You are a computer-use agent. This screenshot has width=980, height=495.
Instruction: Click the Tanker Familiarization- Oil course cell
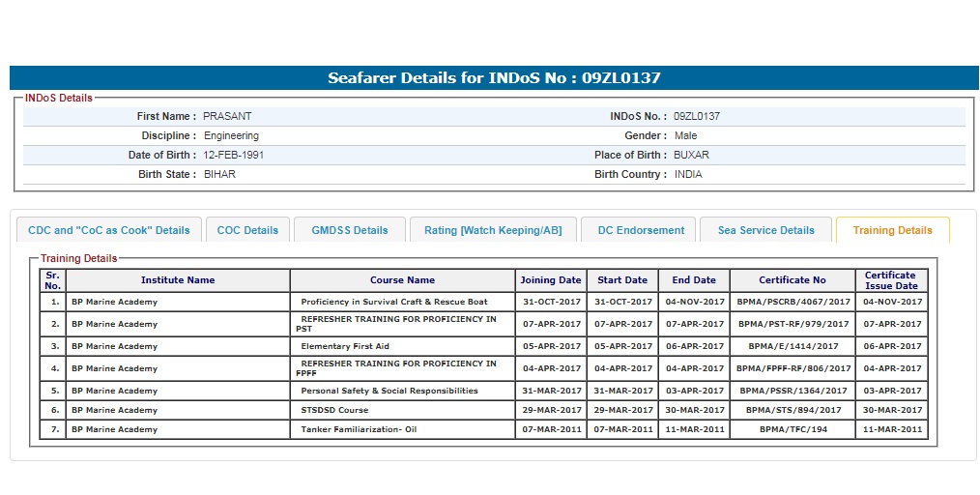(359, 429)
